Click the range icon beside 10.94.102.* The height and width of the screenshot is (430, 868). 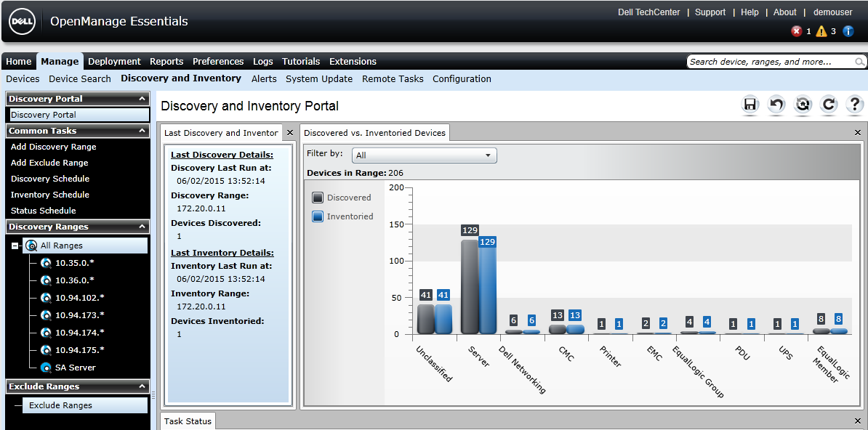tap(46, 298)
